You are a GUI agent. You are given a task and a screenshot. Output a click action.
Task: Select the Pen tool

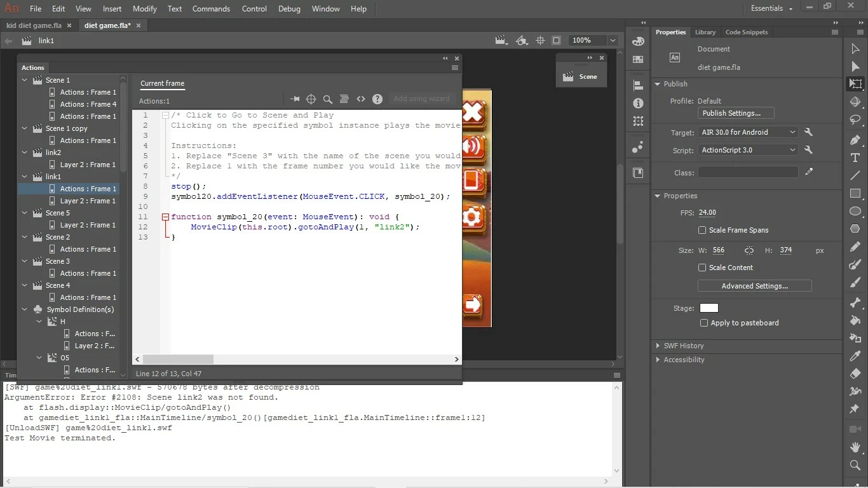tap(855, 140)
